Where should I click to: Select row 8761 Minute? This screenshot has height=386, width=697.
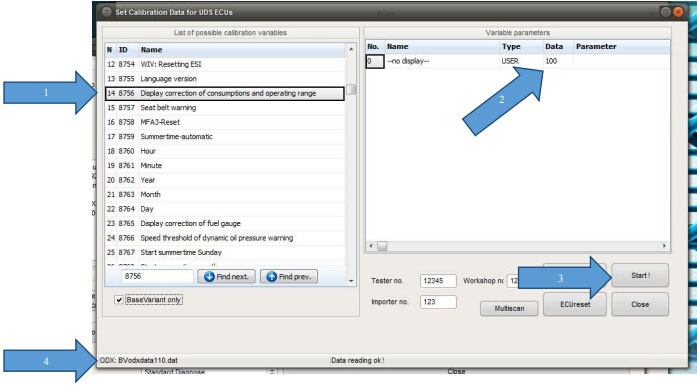225,165
